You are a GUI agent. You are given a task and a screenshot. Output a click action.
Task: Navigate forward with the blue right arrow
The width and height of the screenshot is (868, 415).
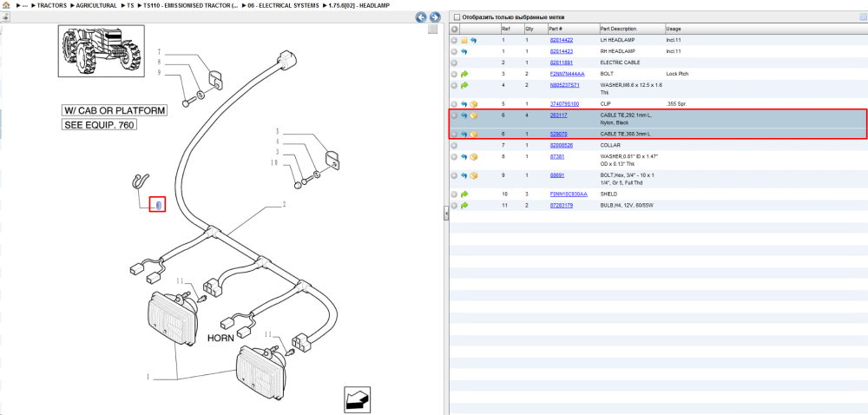point(435,17)
